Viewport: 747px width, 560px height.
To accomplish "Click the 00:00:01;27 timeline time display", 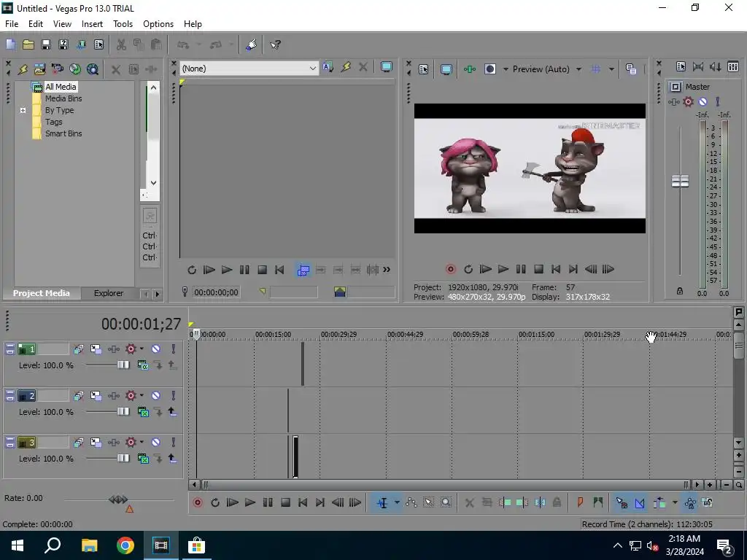I will 141,324.
